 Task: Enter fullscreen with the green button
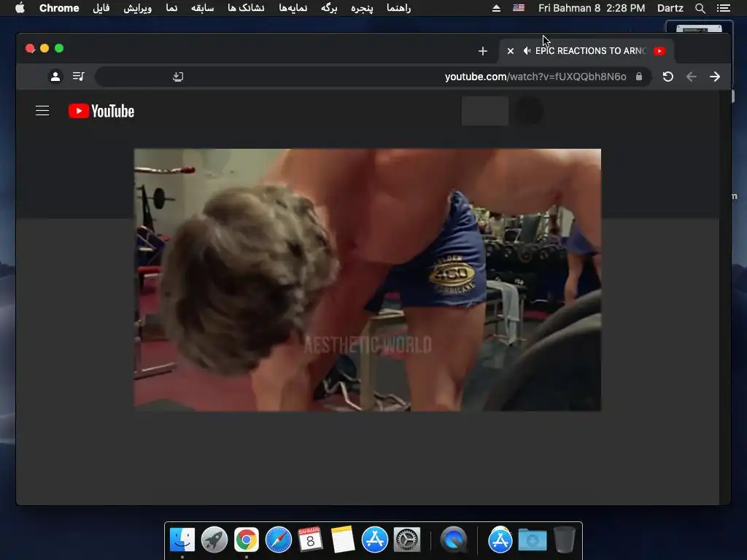(x=59, y=49)
